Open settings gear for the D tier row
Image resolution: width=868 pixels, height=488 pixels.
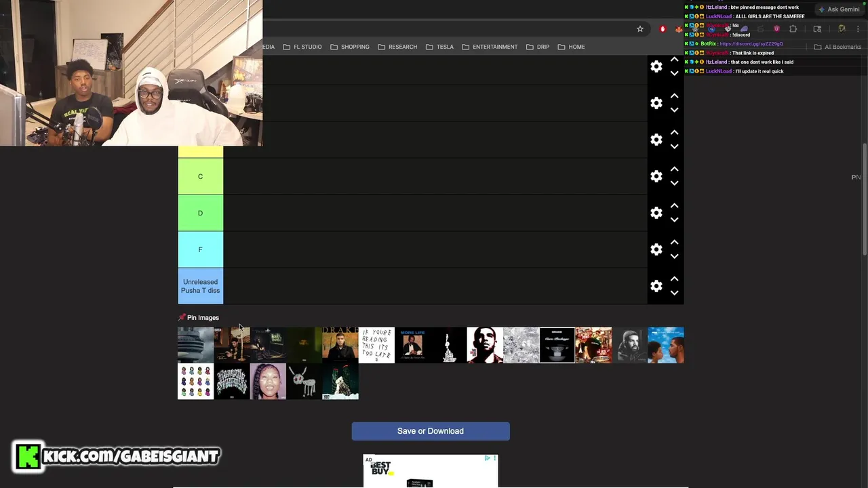pyautogui.click(x=656, y=213)
